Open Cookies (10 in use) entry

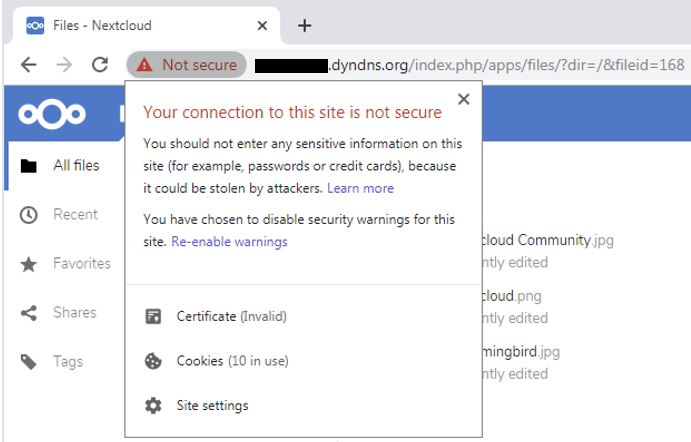point(304,361)
